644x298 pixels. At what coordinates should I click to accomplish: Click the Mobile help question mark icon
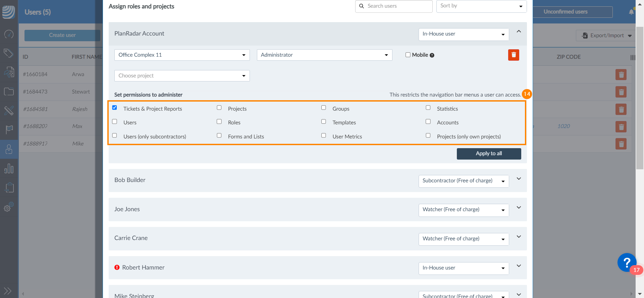pyautogui.click(x=432, y=55)
